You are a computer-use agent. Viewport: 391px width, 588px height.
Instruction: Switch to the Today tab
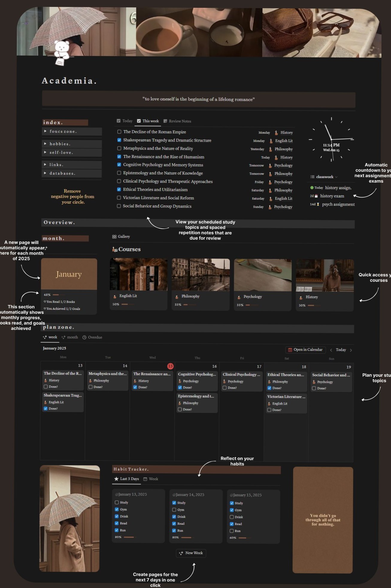[125, 121]
